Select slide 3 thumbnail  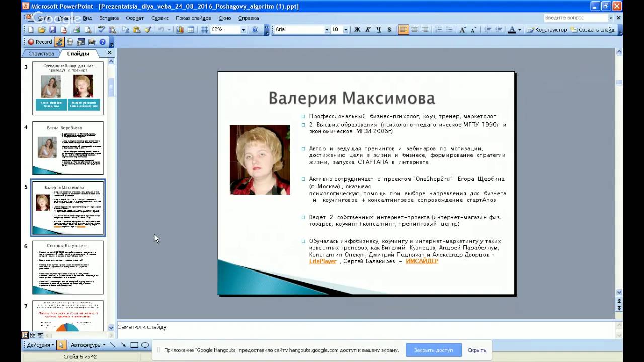(x=67, y=88)
